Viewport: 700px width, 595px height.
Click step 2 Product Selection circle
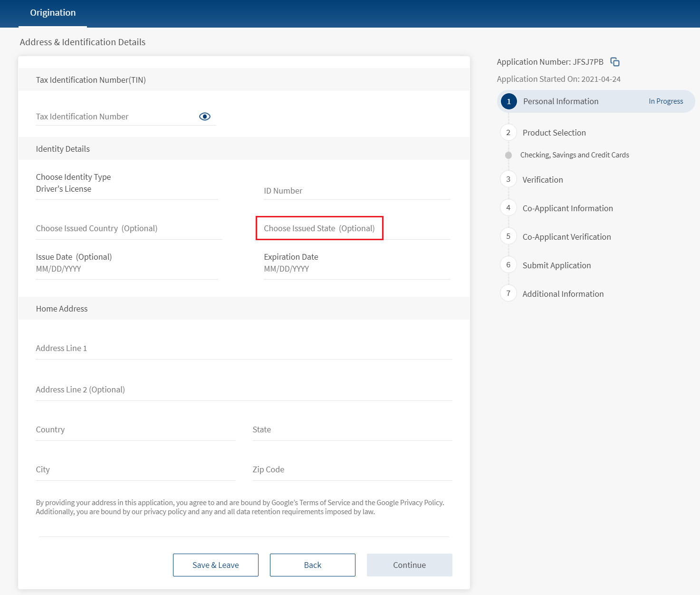508,133
